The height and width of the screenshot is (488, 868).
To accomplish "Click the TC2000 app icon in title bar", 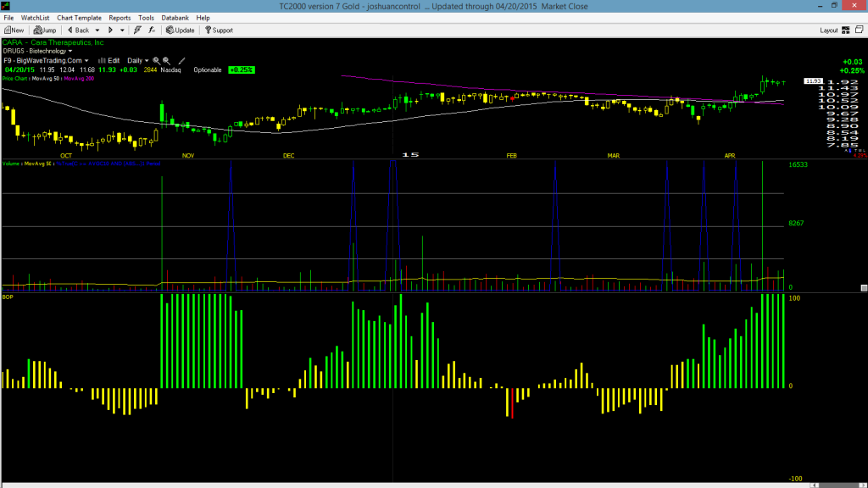I will click(x=6, y=6).
